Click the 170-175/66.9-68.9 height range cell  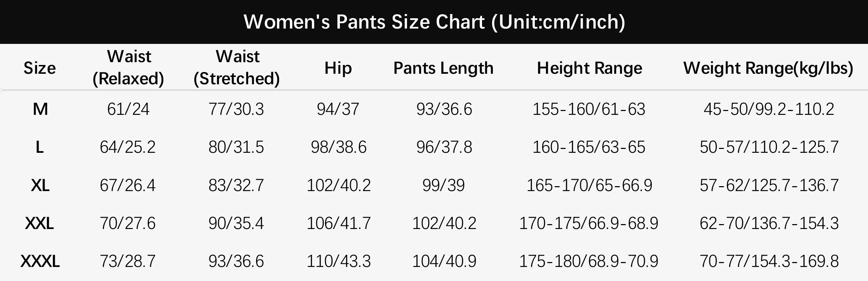point(589,223)
